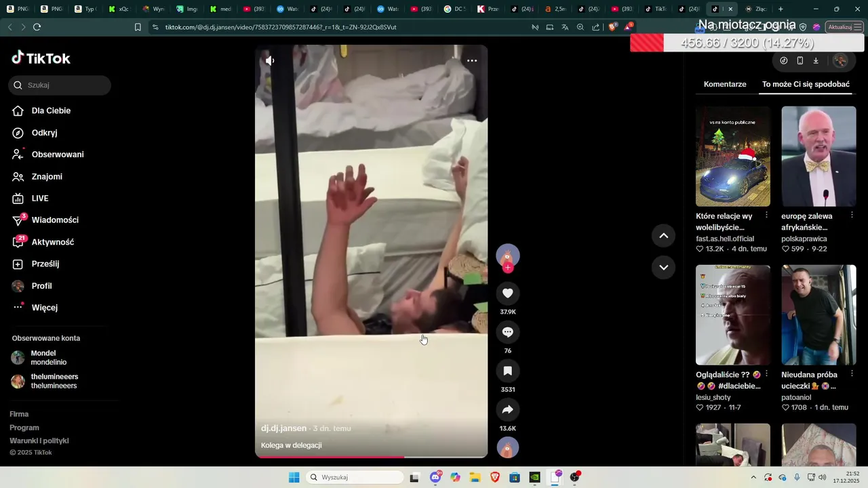Share the video with the arrow icon

[508, 409]
